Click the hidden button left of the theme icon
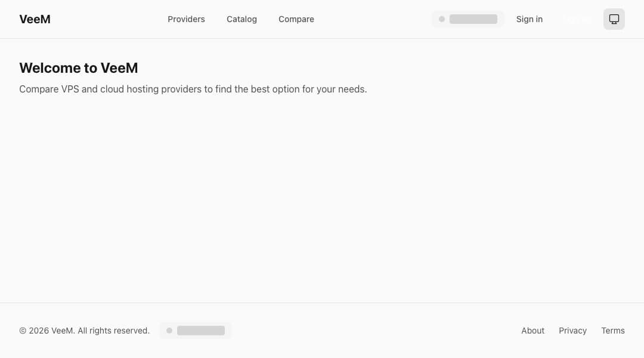644x358 pixels. 576,19
